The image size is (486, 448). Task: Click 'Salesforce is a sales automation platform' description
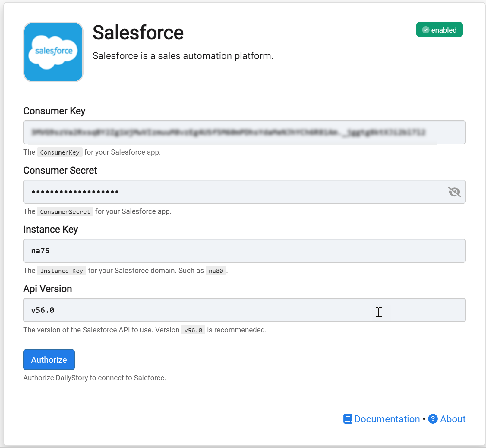pyautogui.click(x=183, y=56)
